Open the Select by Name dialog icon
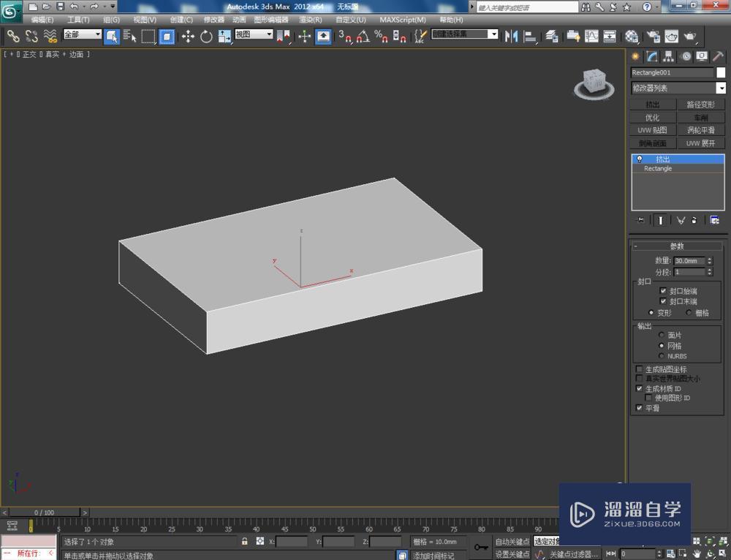The height and width of the screenshot is (560, 731). coord(129,36)
